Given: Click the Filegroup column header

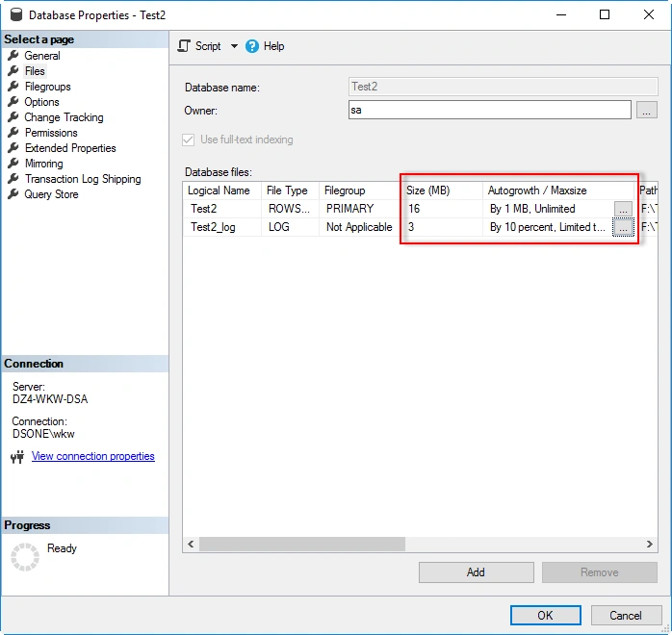Looking at the screenshot, I should click(x=360, y=190).
